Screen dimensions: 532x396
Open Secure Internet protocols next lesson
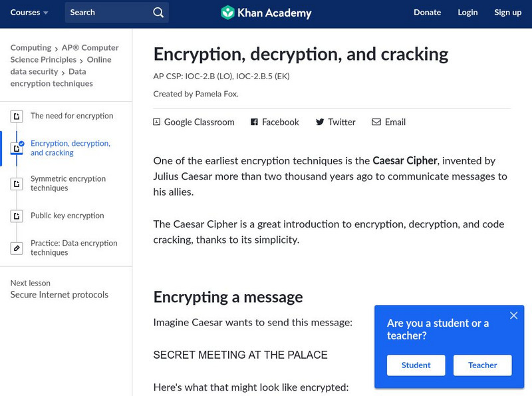(x=59, y=295)
